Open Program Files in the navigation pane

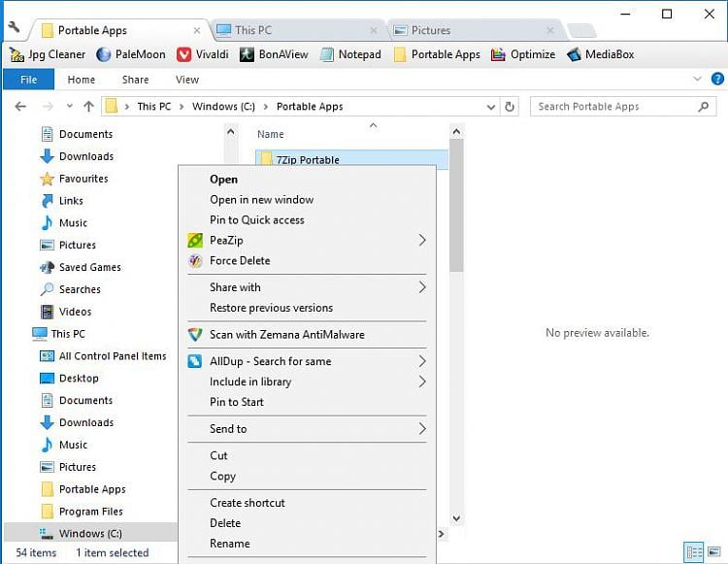tap(82, 512)
